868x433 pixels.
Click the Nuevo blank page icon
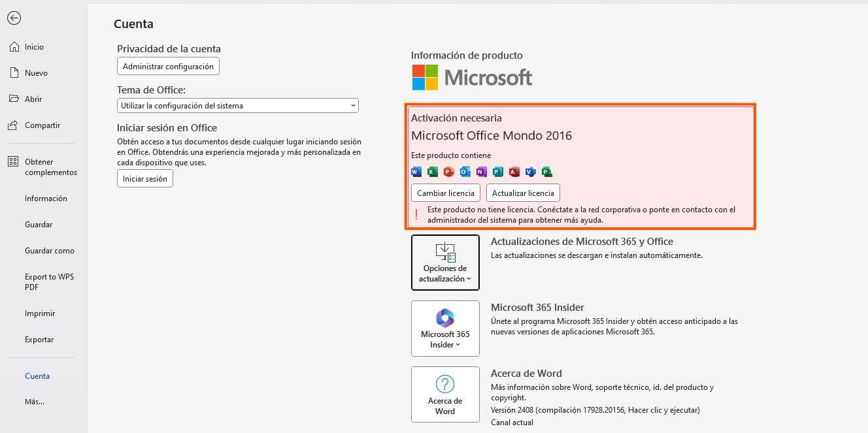point(14,73)
